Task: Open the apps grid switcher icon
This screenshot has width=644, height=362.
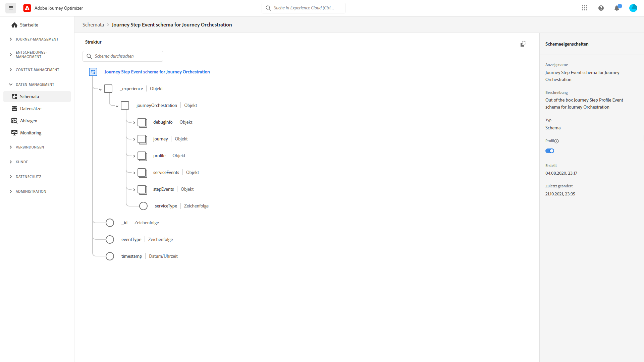Action: point(585,8)
